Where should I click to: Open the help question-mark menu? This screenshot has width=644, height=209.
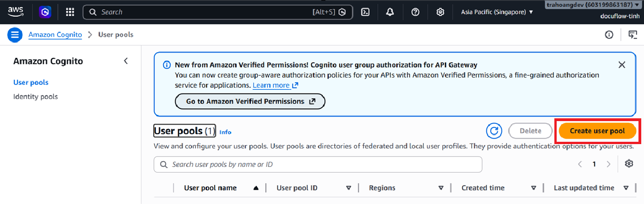tap(416, 12)
